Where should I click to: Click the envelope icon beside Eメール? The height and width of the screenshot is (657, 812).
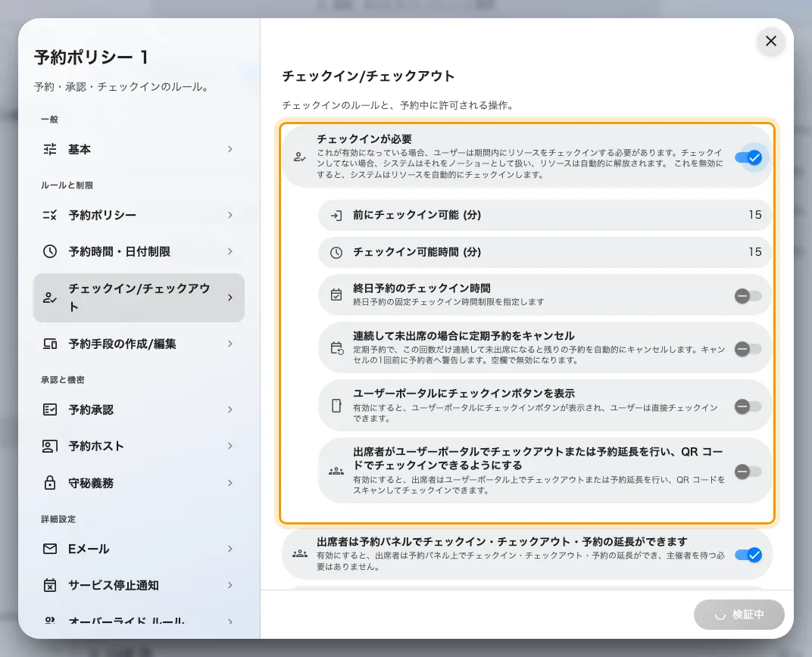click(50, 549)
